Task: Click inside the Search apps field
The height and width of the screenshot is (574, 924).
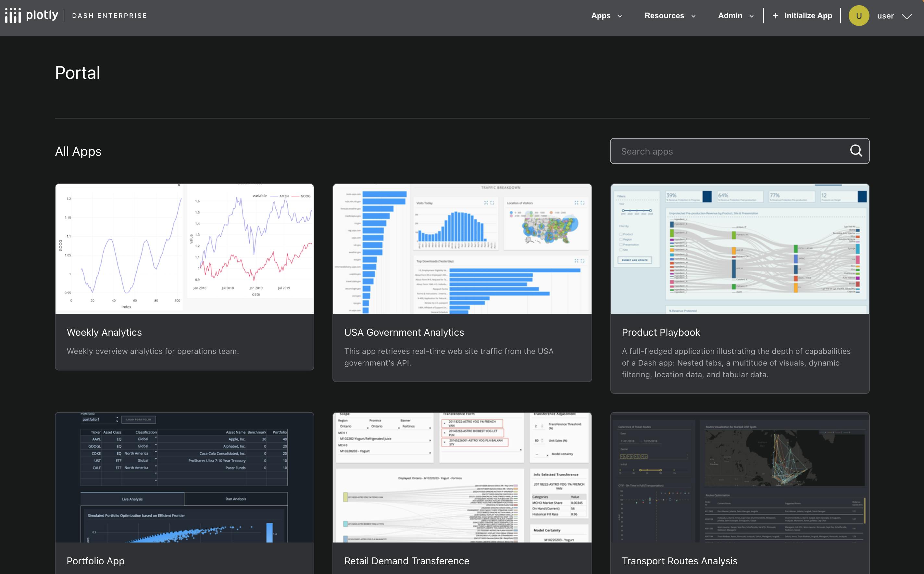Action: (721, 151)
